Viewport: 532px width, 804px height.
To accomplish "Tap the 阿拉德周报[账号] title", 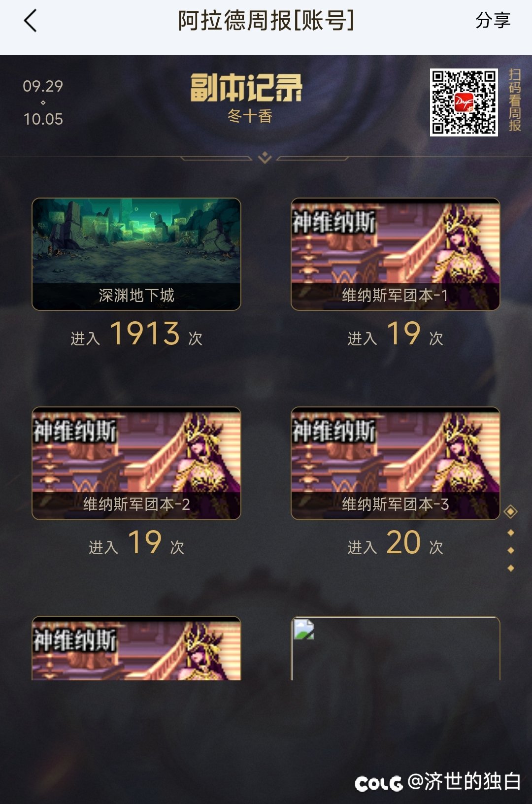I will pos(266,21).
